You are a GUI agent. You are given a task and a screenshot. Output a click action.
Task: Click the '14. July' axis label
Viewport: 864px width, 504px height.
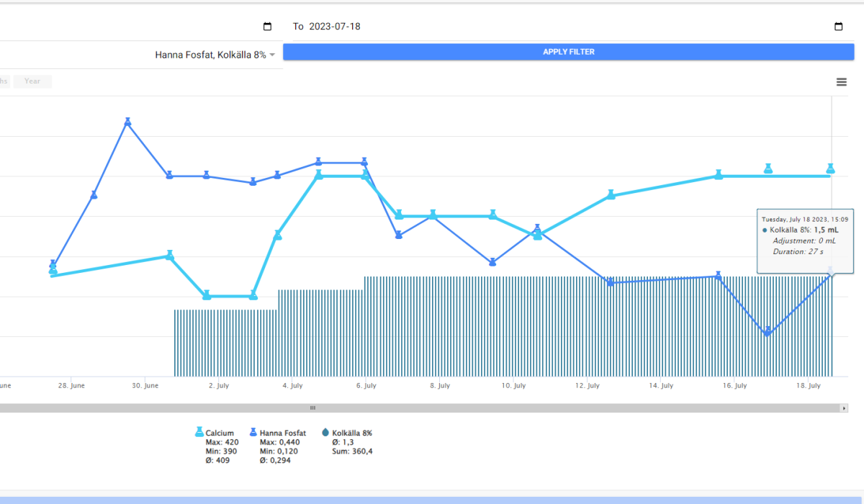661,386
